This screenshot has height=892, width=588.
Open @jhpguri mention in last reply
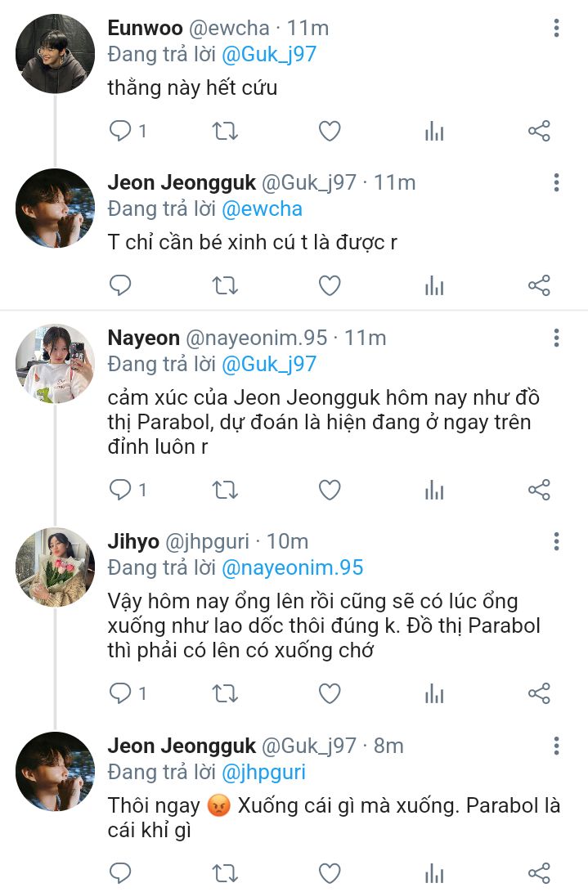pyautogui.click(x=263, y=772)
